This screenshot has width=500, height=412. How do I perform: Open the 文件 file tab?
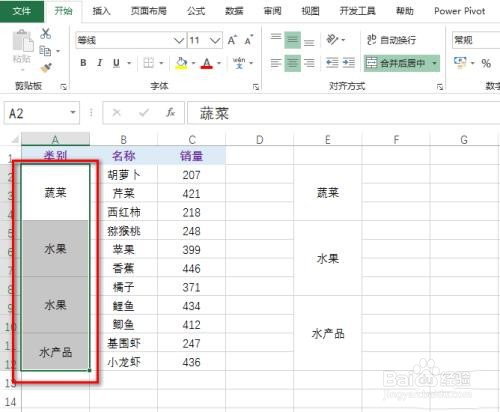(x=22, y=11)
